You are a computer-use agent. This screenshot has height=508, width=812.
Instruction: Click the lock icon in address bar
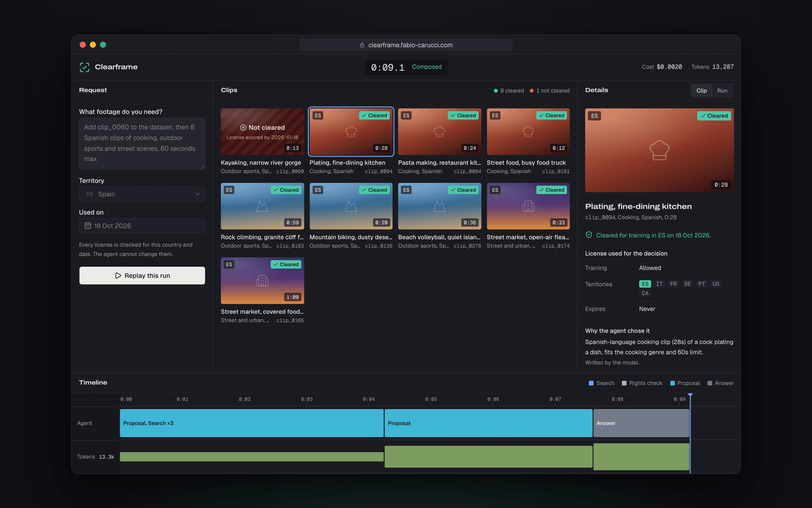point(362,45)
